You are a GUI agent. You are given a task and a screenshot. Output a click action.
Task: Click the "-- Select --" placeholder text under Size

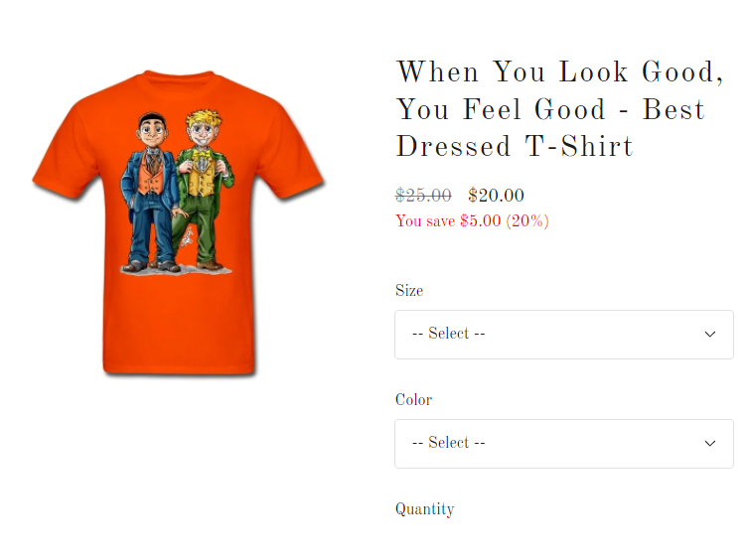click(448, 335)
